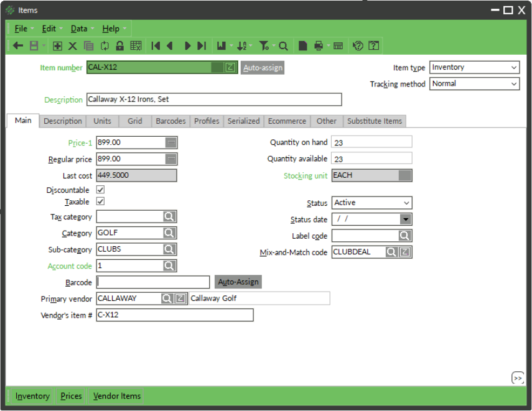Add a new item with plus icon
The width and height of the screenshot is (532, 411).
[57, 46]
